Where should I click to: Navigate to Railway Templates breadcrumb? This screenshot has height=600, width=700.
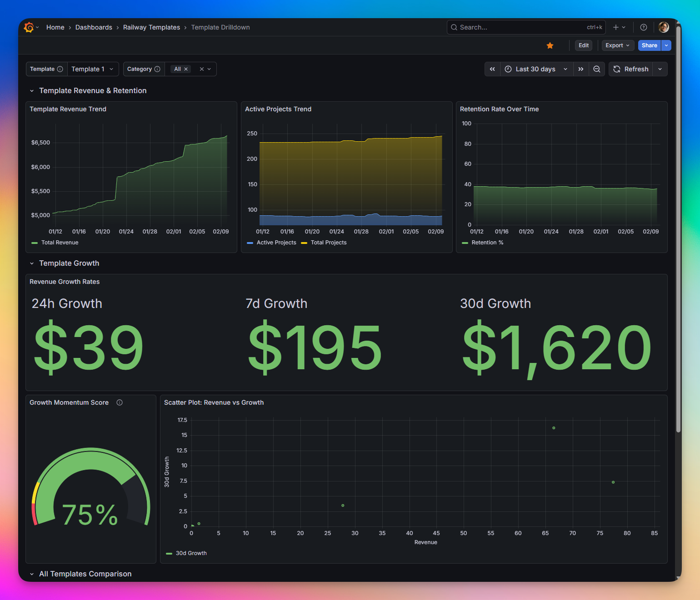[x=151, y=27]
